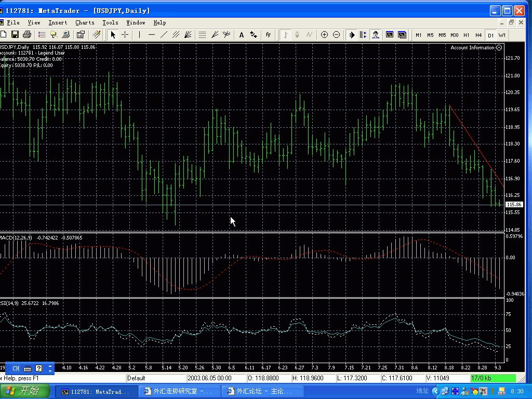Select the arrow cursor tool
The image size is (532, 399).
[113, 35]
